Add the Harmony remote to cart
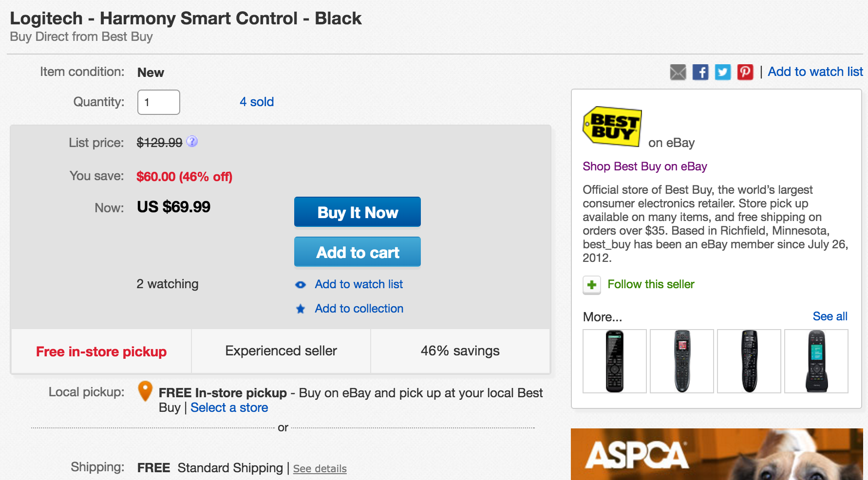Image resolution: width=868 pixels, height=480 pixels. 358,252
